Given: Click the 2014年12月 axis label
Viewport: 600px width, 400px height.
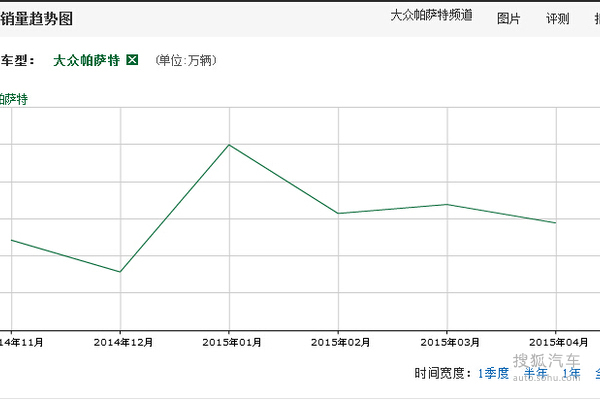Looking at the screenshot, I should (121, 342).
